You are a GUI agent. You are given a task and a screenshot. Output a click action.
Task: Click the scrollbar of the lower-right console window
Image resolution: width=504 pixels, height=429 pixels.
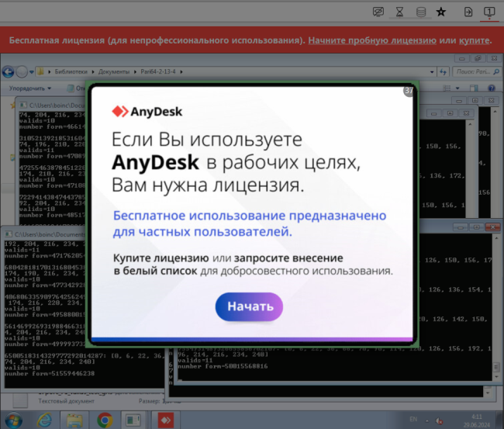[496, 307]
